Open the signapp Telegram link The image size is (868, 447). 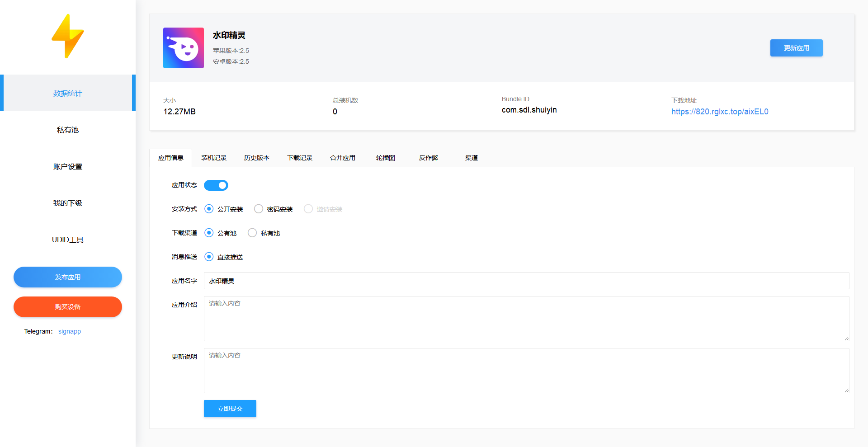tap(70, 331)
